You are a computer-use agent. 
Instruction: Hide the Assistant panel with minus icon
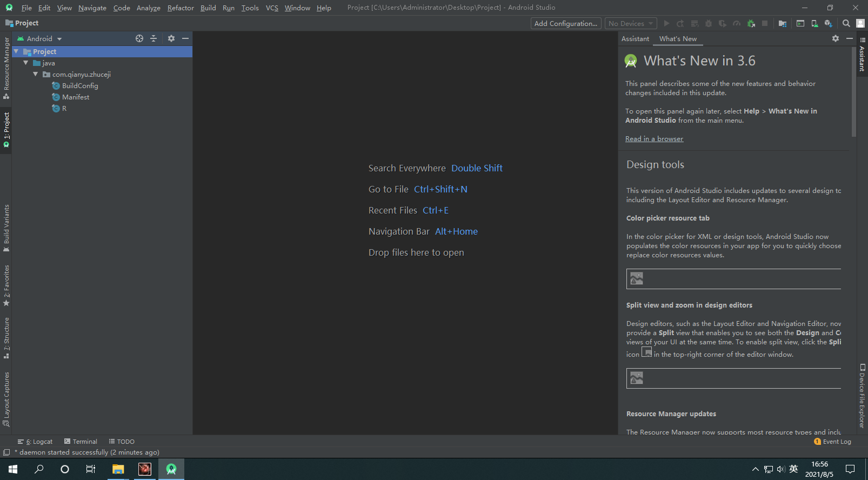click(x=850, y=38)
